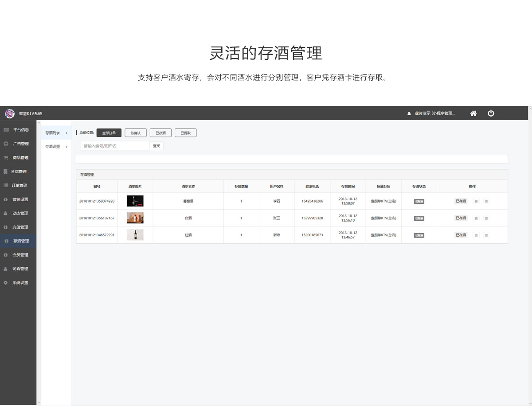Screen dimensions: 532x406
Task: Open 平台信息 via its sidebar icon
Action: point(6,130)
